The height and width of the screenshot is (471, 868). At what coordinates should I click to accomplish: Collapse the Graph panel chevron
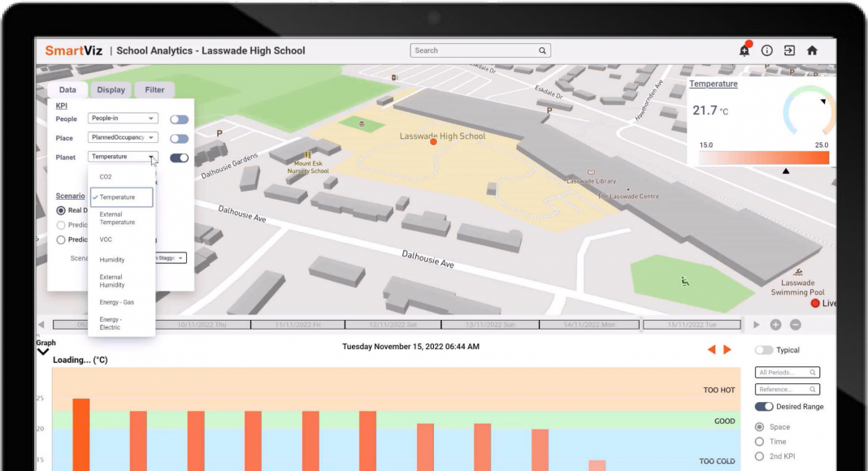(x=43, y=352)
